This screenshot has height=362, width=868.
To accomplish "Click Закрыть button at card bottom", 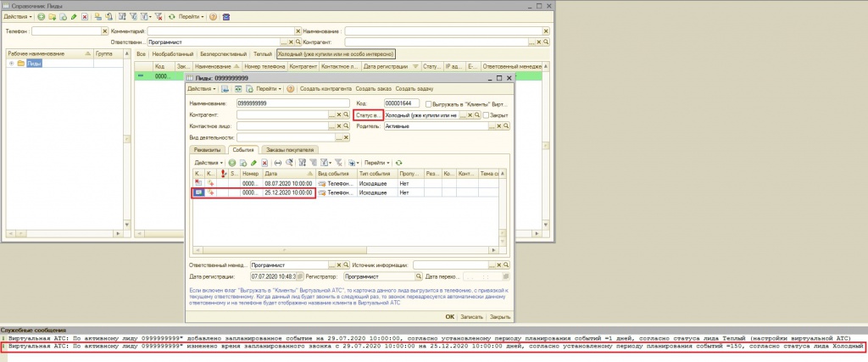I will [x=500, y=317].
